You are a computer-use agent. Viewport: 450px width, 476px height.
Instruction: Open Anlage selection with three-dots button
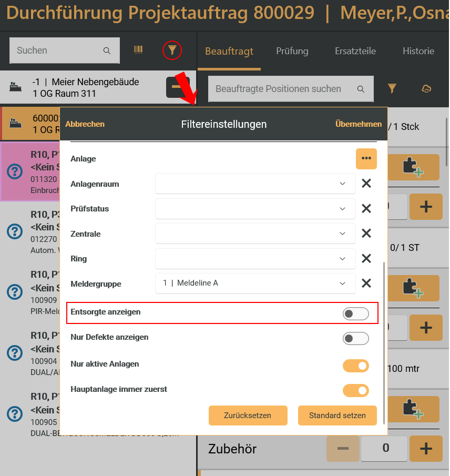tap(366, 158)
